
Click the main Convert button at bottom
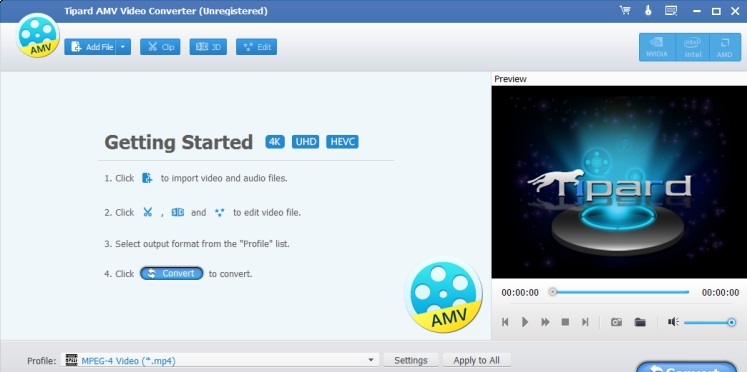(x=686, y=368)
